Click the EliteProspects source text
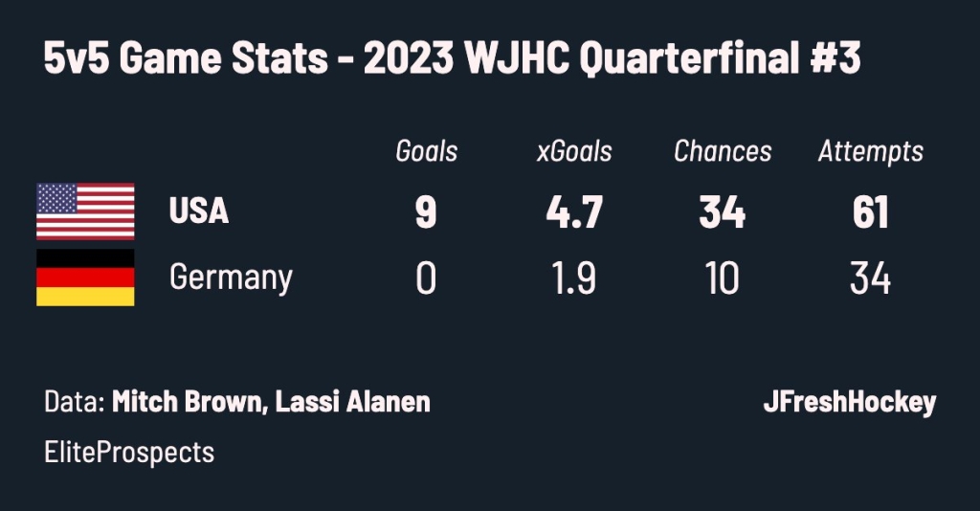This screenshot has height=511, width=980. (x=129, y=453)
